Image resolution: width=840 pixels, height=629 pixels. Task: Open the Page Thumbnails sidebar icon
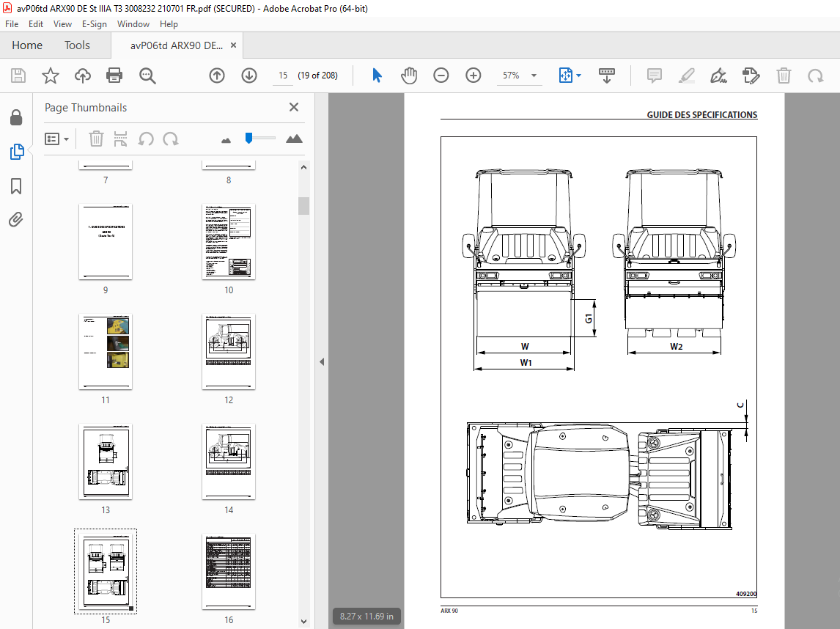coord(17,152)
